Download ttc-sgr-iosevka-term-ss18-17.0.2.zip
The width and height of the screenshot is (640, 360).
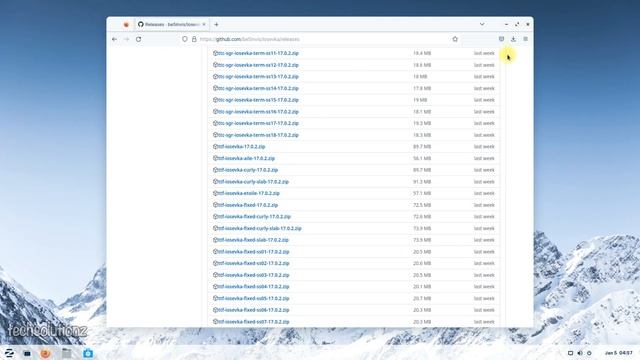[x=258, y=135]
